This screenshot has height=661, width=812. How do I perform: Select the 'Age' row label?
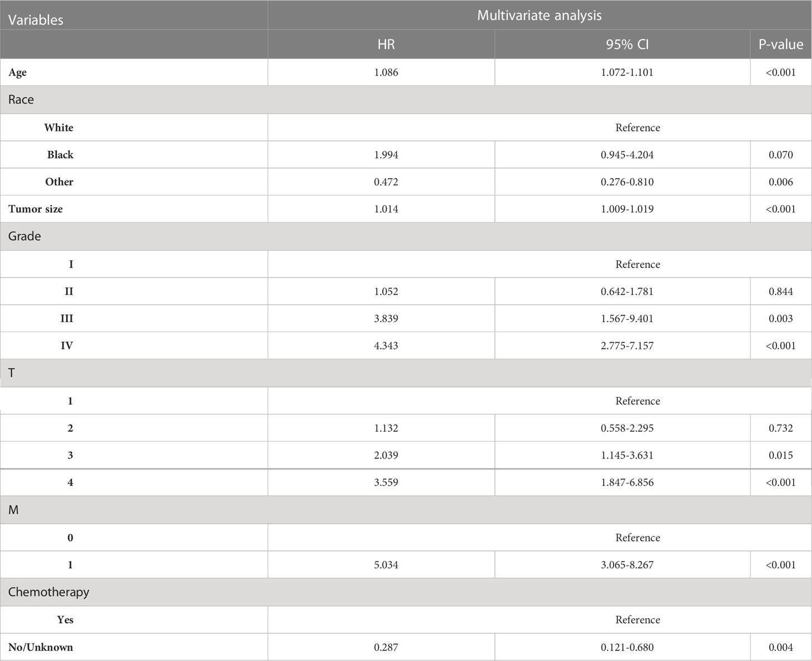[x=17, y=72]
